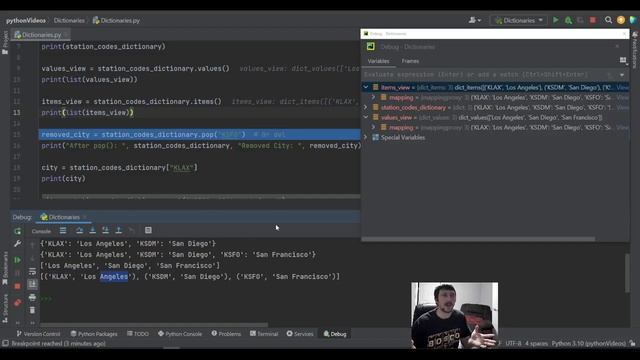Click the Evaluate expression input field
The image size is (640, 360).
pos(486,75)
